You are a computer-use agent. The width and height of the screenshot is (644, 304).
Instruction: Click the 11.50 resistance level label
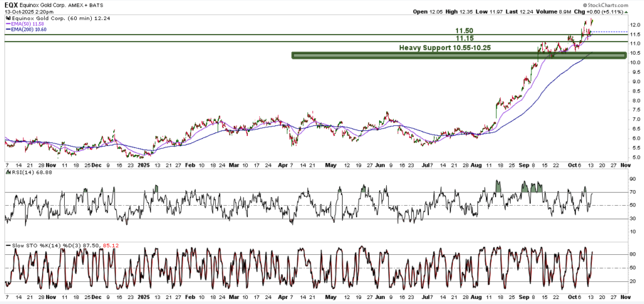pos(465,30)
